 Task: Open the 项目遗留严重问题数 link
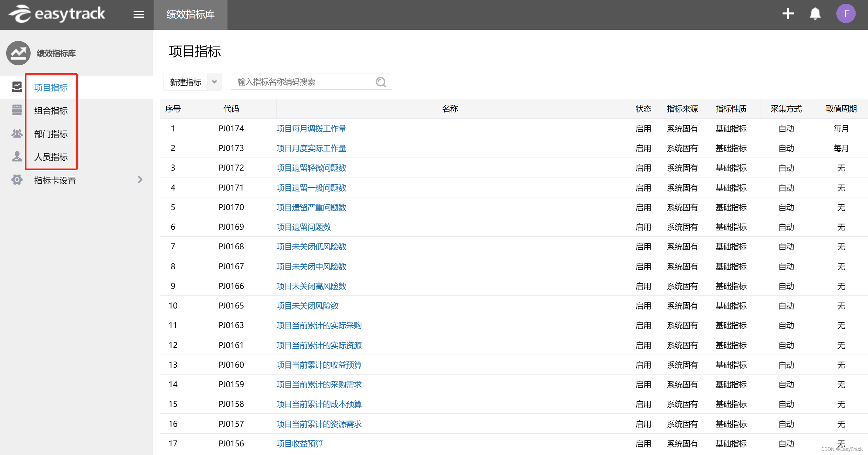311,207
